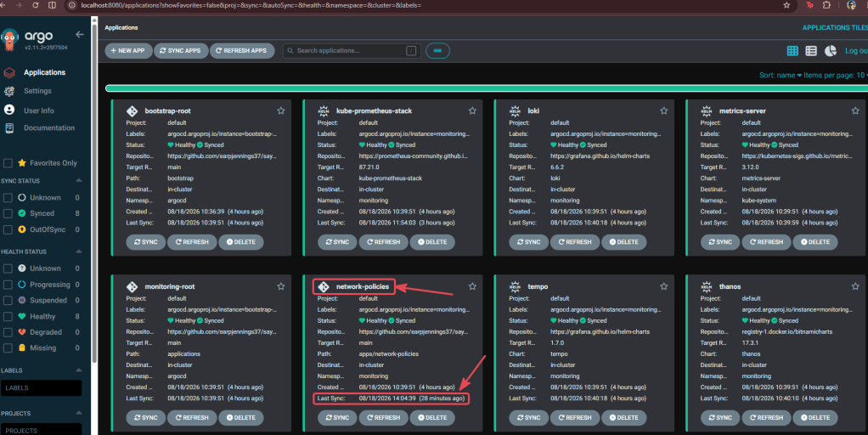Bookmark this page in browser
The height and width of the screenshot is (435, 868).
(x=786, y=5)
